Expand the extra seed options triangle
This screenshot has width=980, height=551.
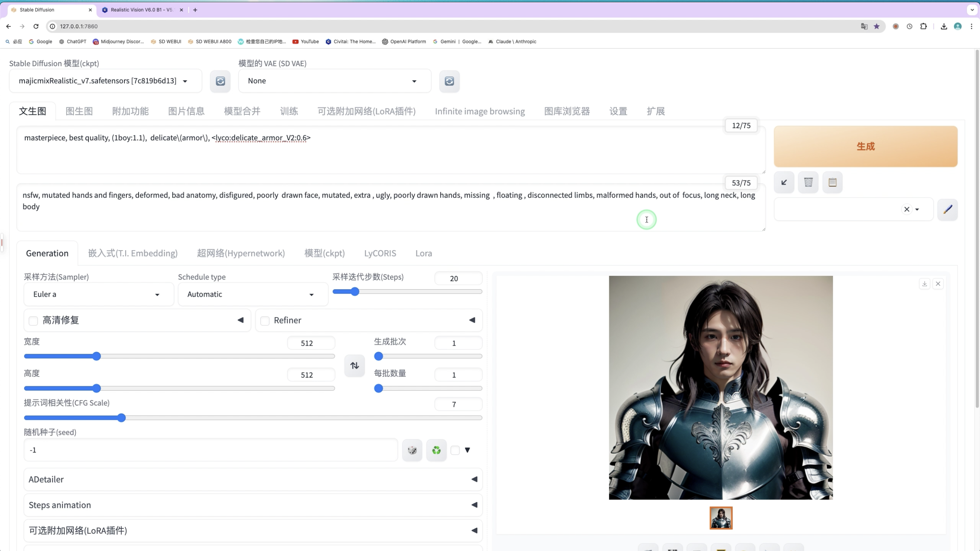tap(468, 450)
